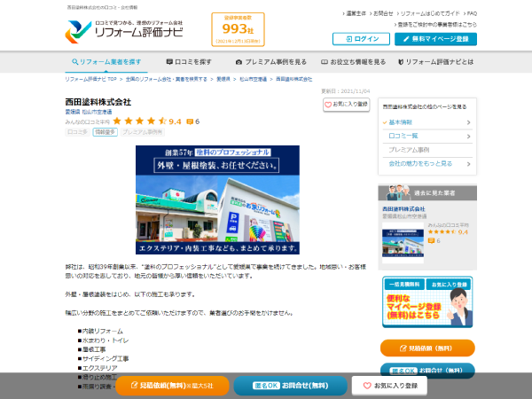
Task: Click pencil icon in 無料マイページ登録 button
Action: (x=406, y=39)
